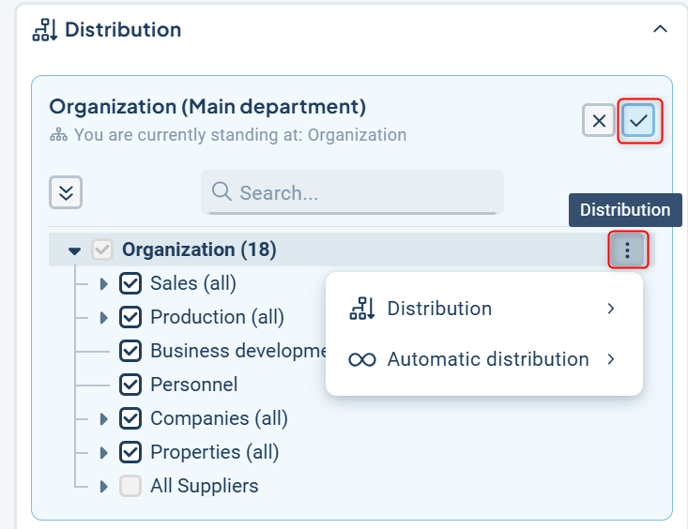688x529 pixels.
Task: Collapse the Distribution panel section
Action: 660,30
